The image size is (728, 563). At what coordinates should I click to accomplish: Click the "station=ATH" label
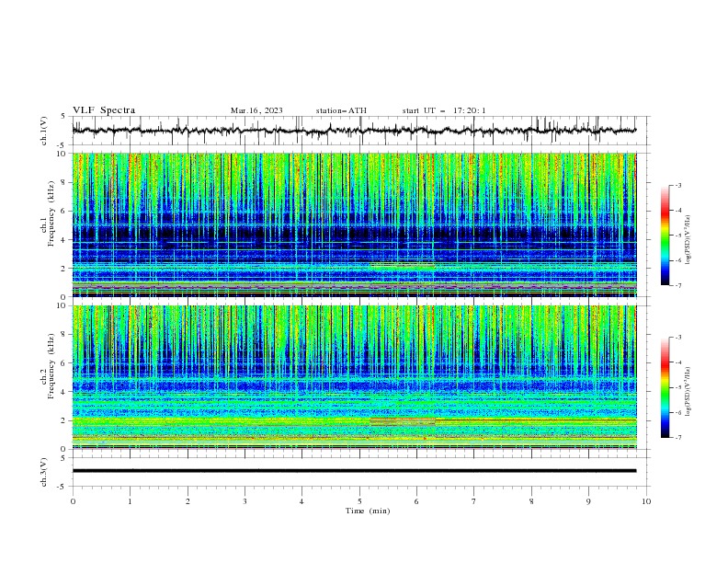pyautogui.click(x=341, y=110)
